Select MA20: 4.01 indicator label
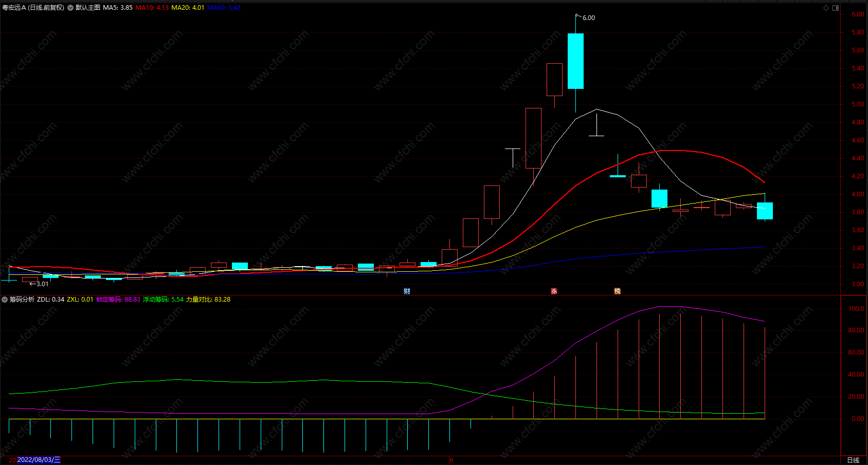Screen dimensions: 868x465 188,8
